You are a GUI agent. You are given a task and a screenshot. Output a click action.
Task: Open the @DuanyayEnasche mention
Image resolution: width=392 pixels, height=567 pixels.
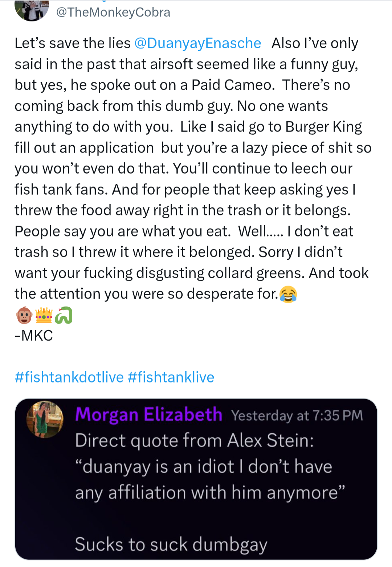coord(198,43)
